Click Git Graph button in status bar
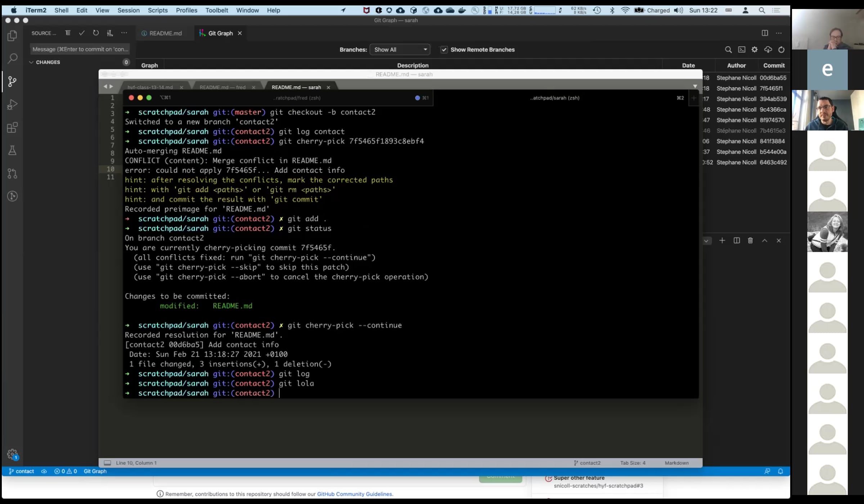 tap(95, 471)
